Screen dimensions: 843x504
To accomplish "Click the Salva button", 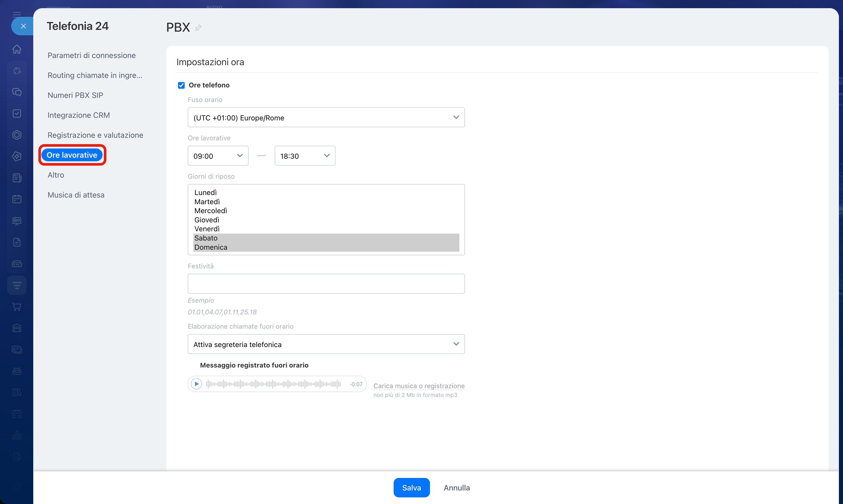I will (x=412, y=488).
